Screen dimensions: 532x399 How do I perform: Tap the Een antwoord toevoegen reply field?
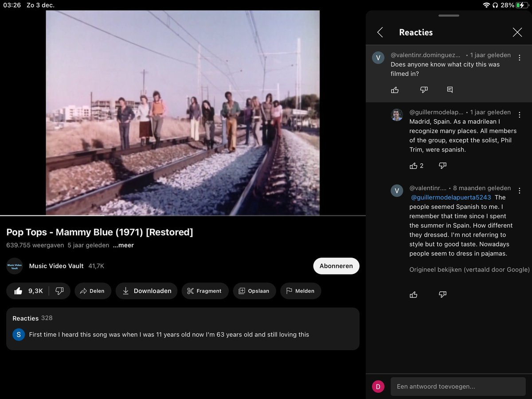458,386
